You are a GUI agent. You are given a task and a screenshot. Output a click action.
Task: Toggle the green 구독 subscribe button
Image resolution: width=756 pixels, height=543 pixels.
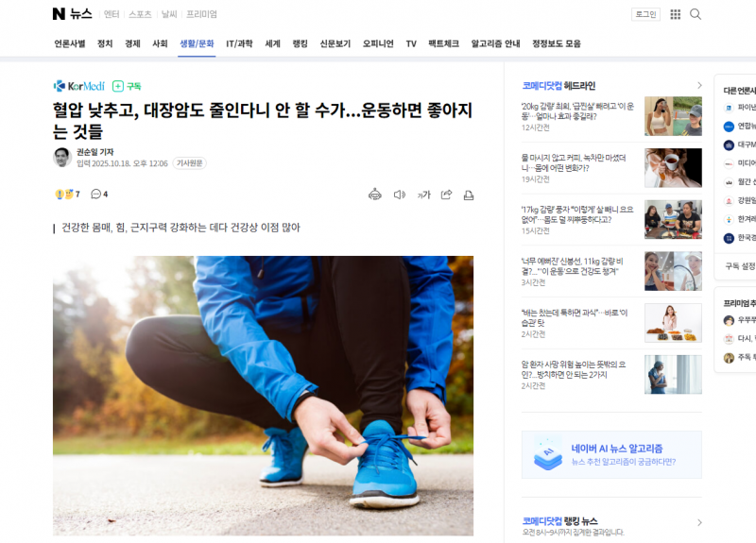(127, 86)
